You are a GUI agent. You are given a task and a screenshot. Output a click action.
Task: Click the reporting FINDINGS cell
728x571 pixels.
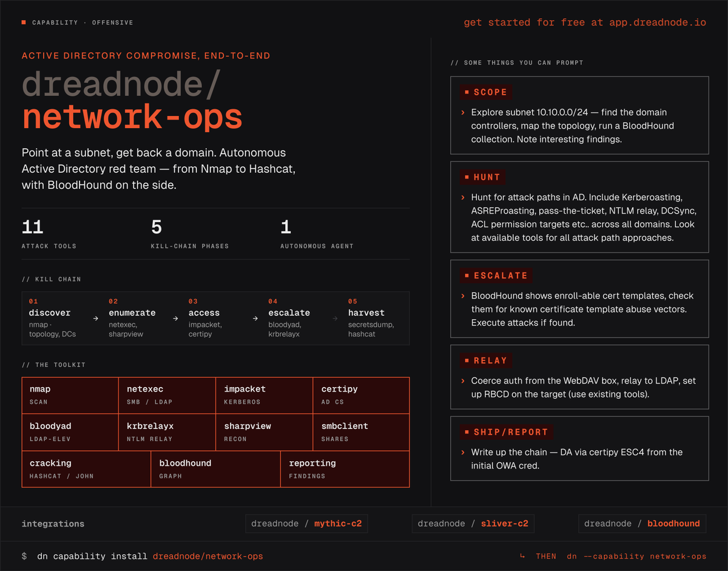pyautogui.click(x=345, y=469)
